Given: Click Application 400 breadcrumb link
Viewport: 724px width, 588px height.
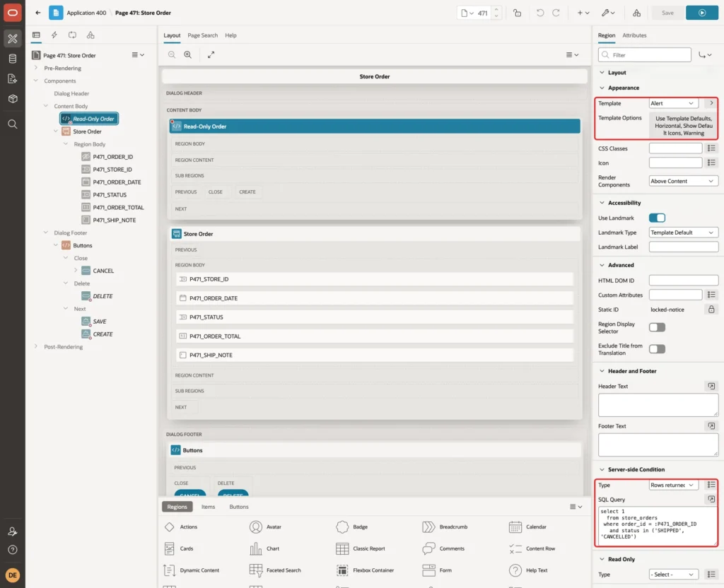Looking at the screenshot, I should [x=86, y=13].
